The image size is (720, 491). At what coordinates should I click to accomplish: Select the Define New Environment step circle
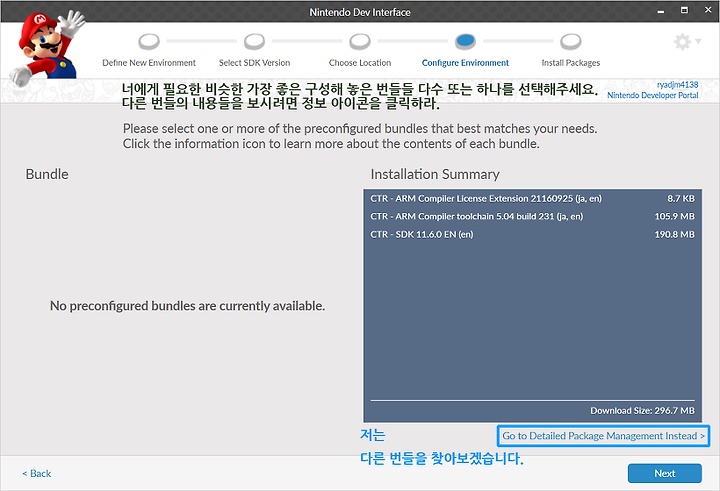click(149, 41)
